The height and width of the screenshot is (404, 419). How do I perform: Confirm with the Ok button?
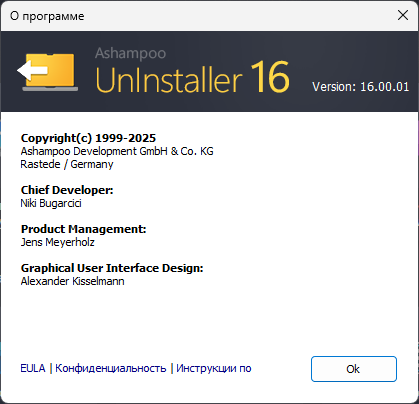tap(354, 369)
